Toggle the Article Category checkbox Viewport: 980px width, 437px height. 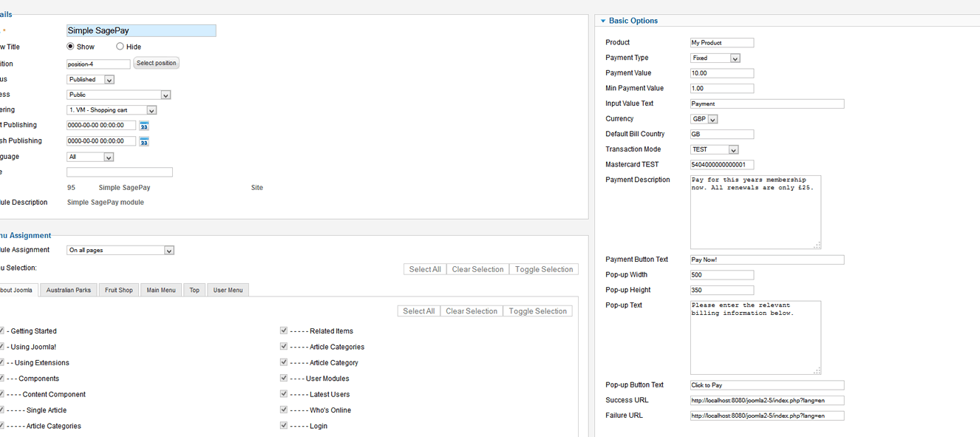[x=284, y=362]
